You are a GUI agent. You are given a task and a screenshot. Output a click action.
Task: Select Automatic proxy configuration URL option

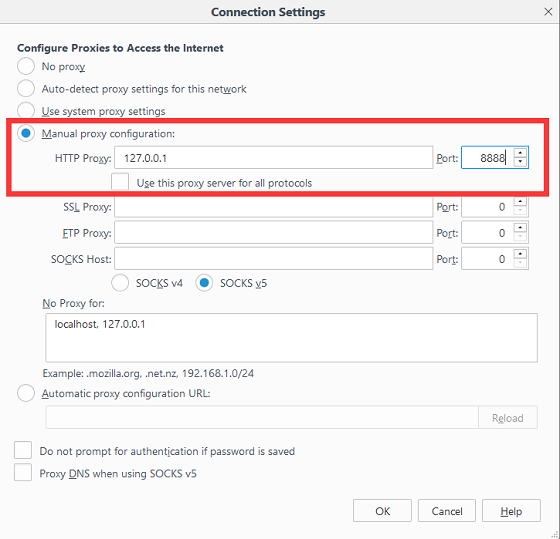pos(26,393)
